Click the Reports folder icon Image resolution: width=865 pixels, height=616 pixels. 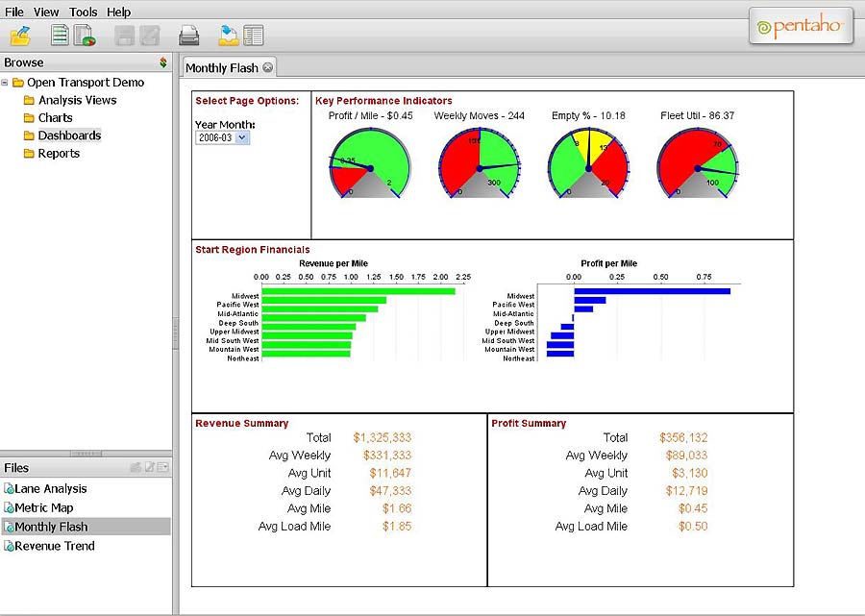tap(29, 154)
